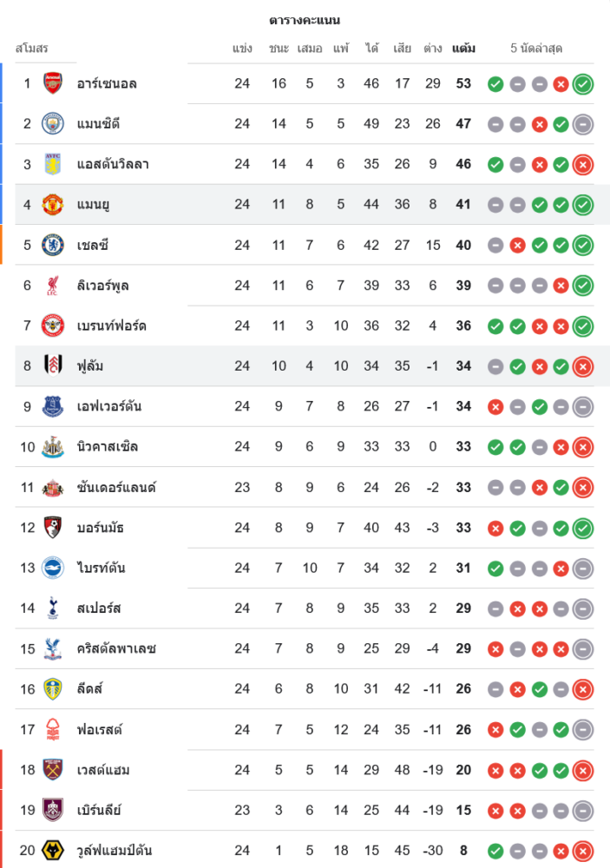This screenshot has height=868, width=610.
Task: Click the Everton club crest icon
Action: 53,406
